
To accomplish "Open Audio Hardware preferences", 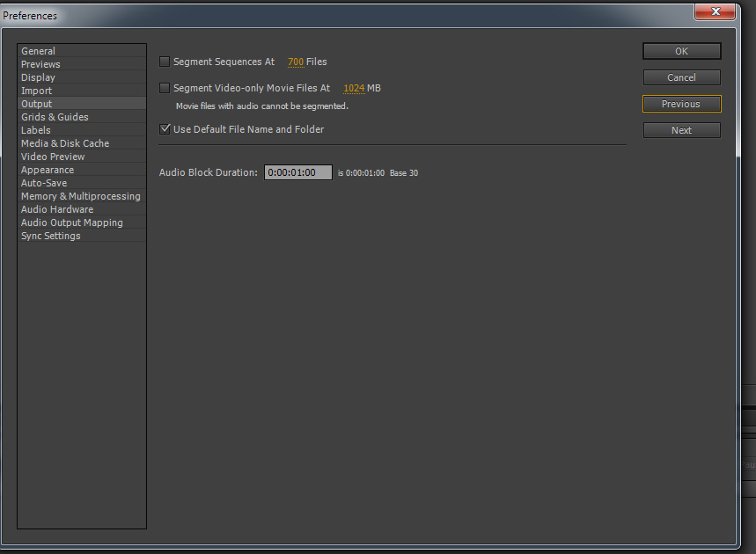I will point(82,209).
